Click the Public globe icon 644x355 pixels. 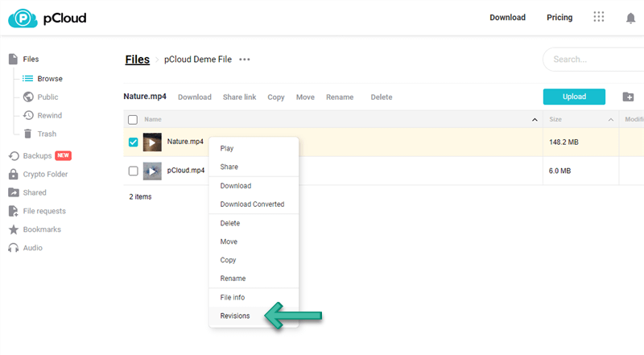pyautogui.click(x=28, y=97)
